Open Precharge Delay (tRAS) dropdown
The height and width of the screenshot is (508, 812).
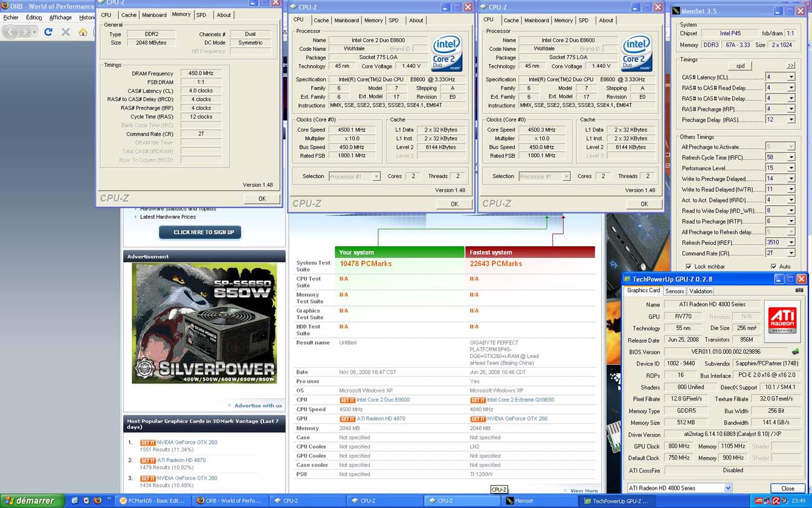(x=790, y=120)
